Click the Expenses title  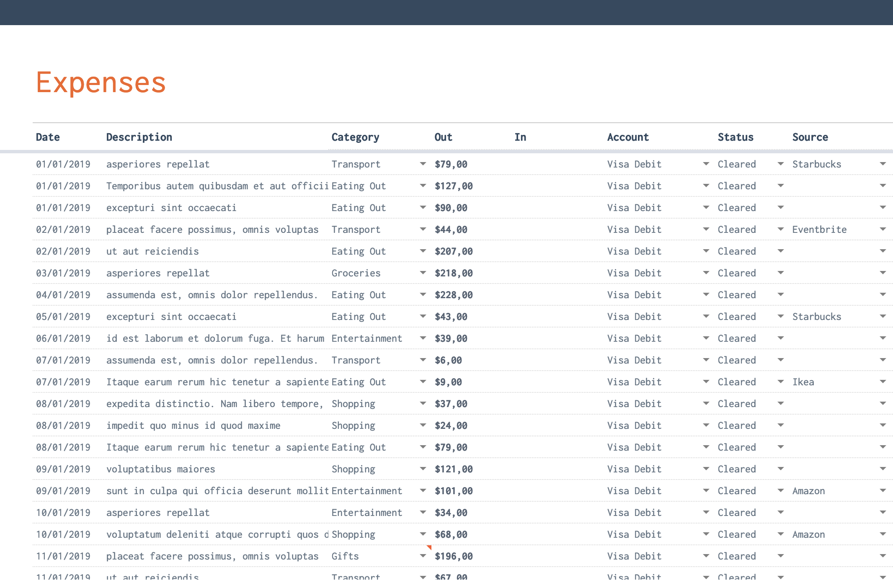click(101, 83)
